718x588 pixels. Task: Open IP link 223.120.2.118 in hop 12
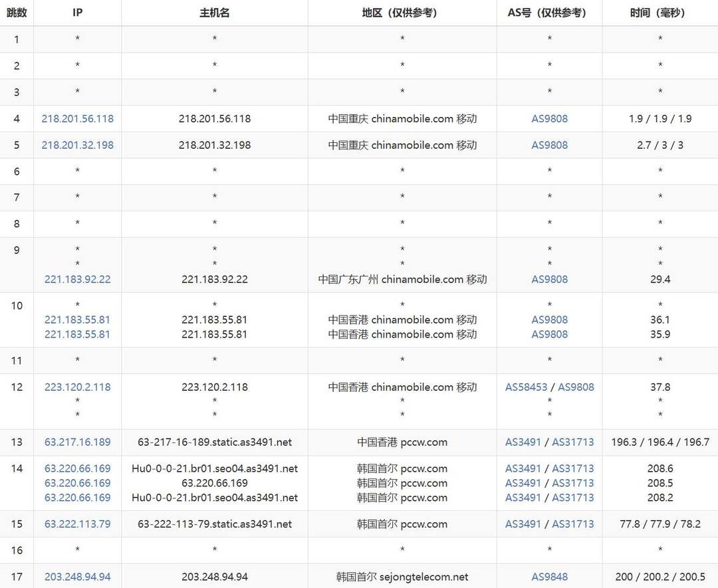tap(77, 387)
